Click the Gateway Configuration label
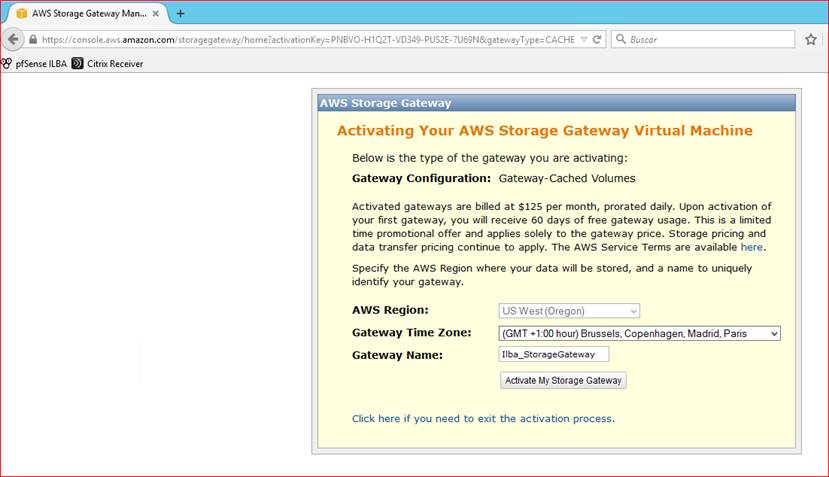The height and width of the screenshot is (477, 829). pos(421,178)
